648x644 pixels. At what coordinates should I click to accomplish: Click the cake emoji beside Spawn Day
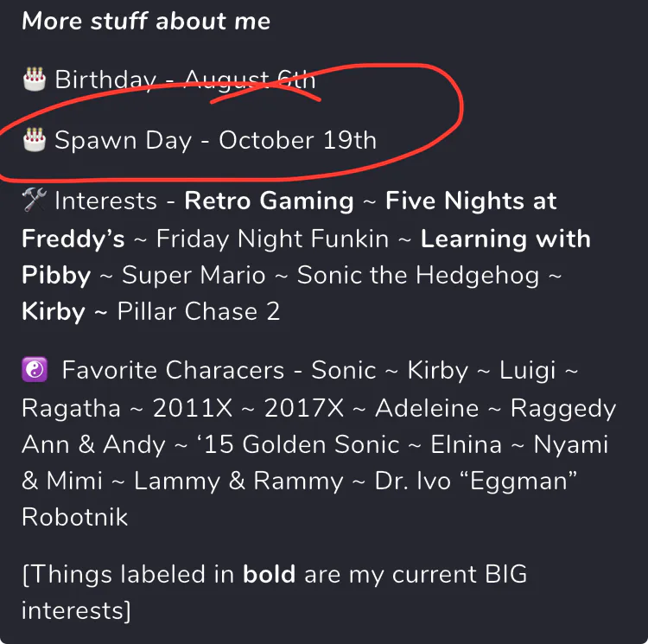(35, 139)
